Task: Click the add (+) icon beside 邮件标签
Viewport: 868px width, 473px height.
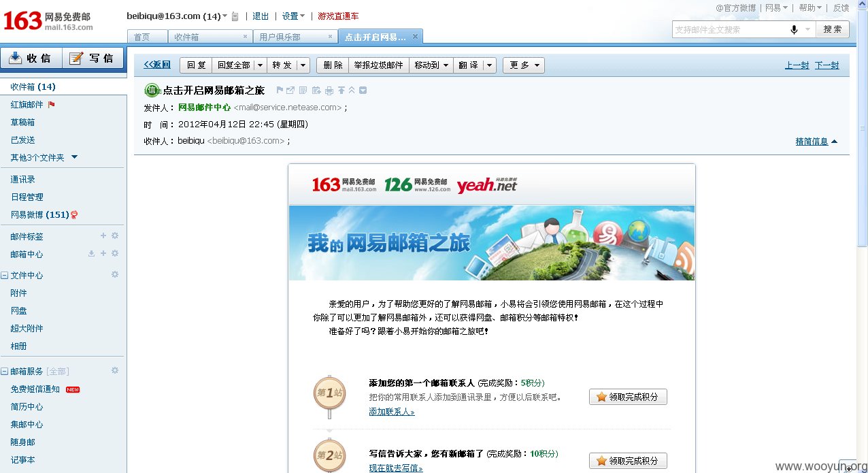Action: tap(104, 236)
